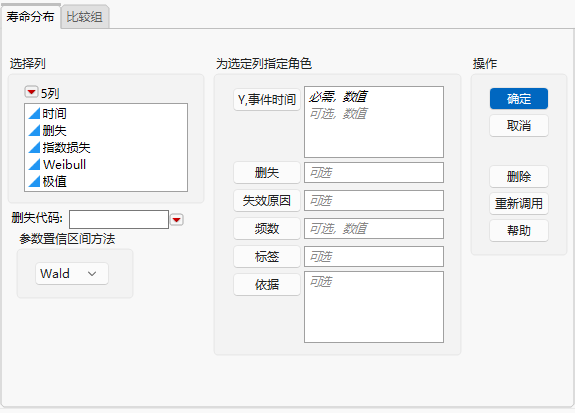Focus the 删失代码 input field
Image resolution: width=575 pixels, height=413 pixels.
pyautogui.click(x=119, y=219)
